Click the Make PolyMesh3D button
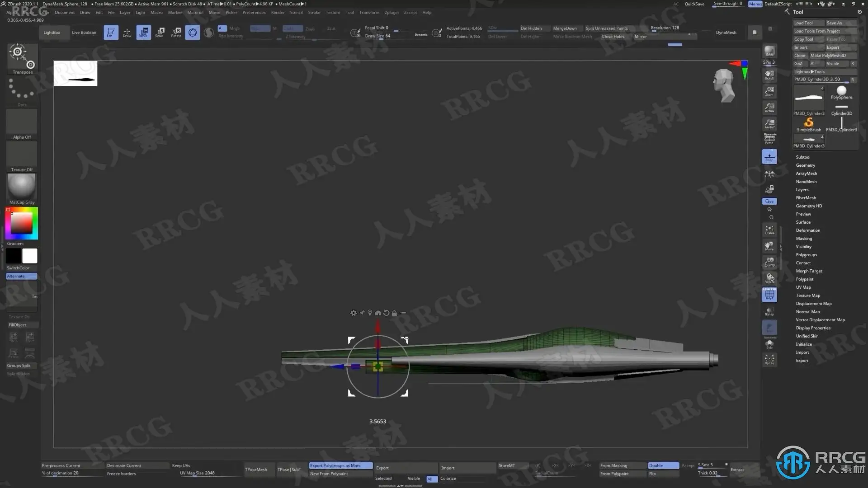The image size is (868, 488). (828, 56)
